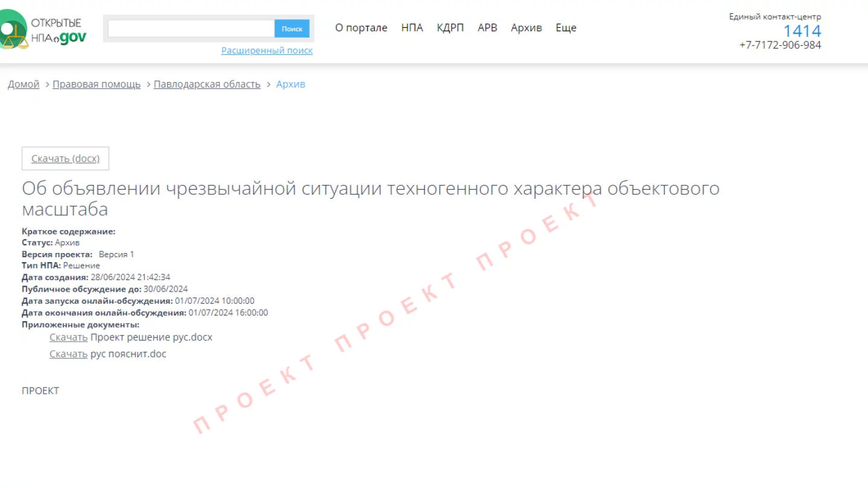Open the КДРП menu item
This screenshot has width=868, height=488.
coord(450,28)
